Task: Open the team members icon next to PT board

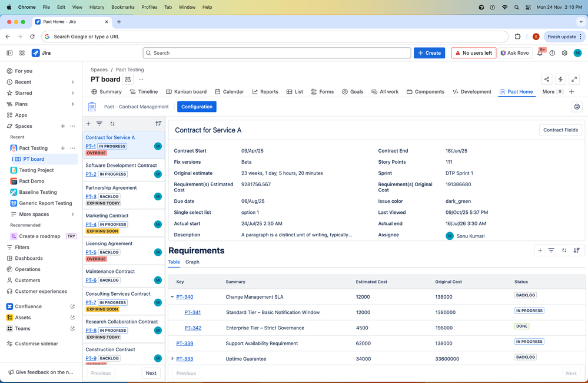Action: [x=128, y=79]
